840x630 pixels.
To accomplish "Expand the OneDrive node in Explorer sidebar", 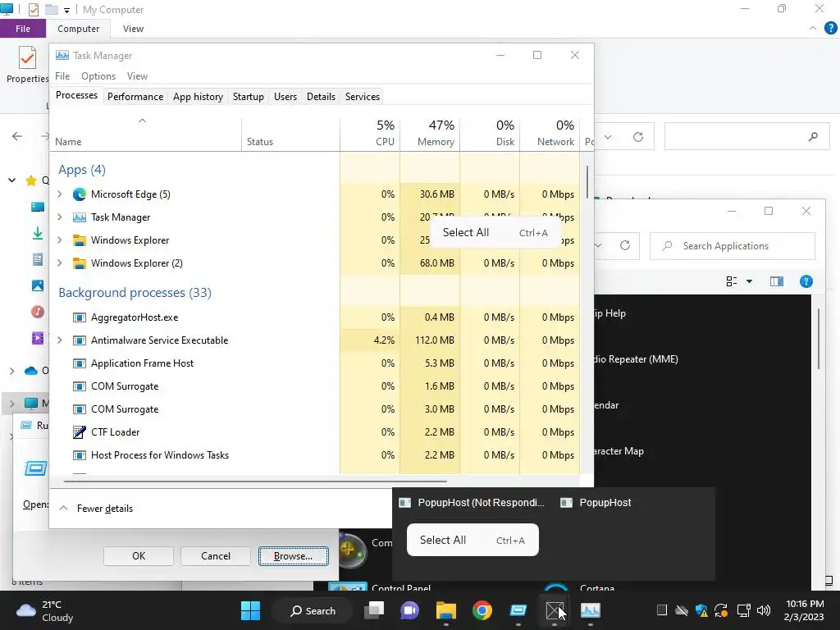I will [11, 371].
